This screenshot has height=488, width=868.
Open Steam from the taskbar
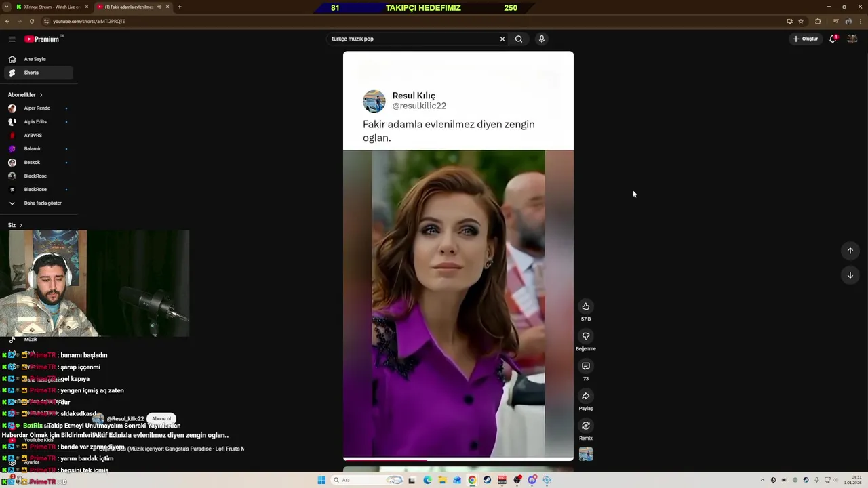[x=487, y=480]
